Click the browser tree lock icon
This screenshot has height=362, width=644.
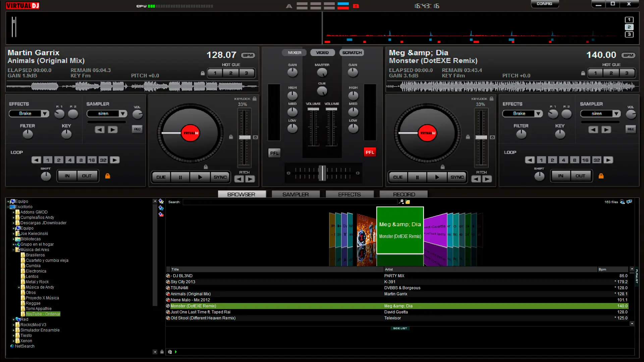point(162,352)
